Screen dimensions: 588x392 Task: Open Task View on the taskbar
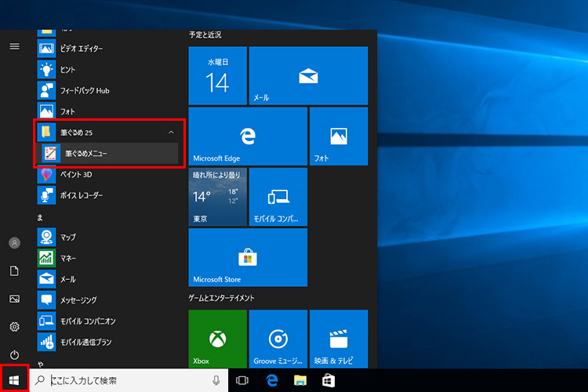[242, 380]
